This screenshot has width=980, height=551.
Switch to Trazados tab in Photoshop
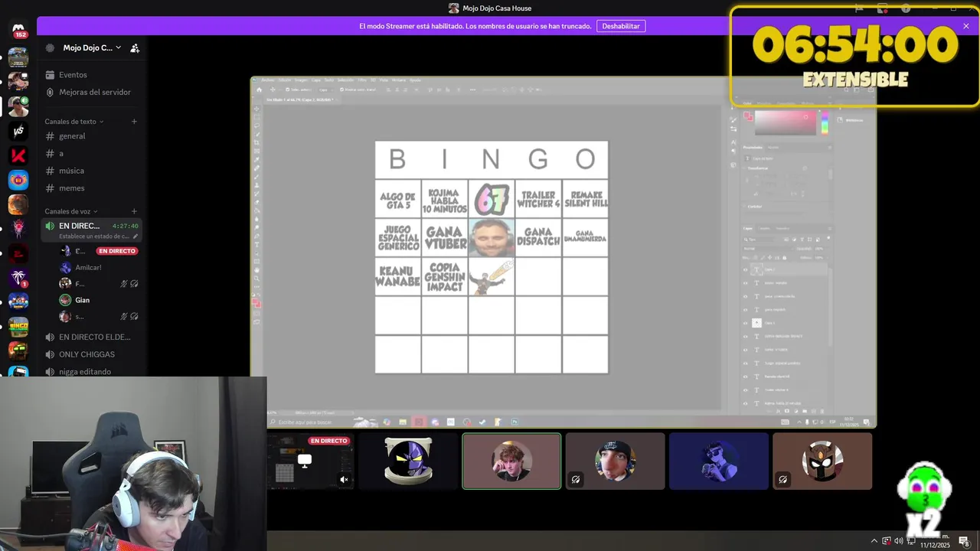782,228
